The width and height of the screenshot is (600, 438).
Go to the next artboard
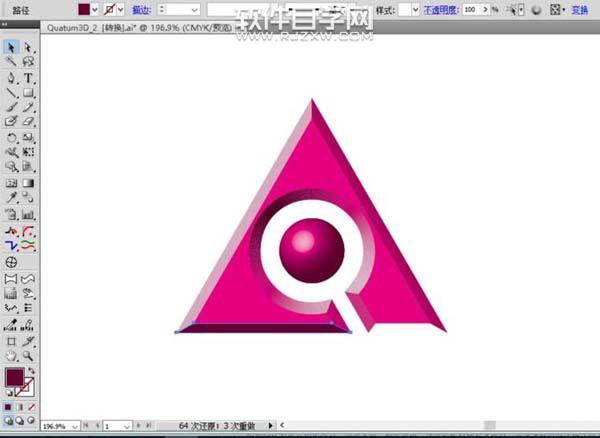[x=139, y=425]
